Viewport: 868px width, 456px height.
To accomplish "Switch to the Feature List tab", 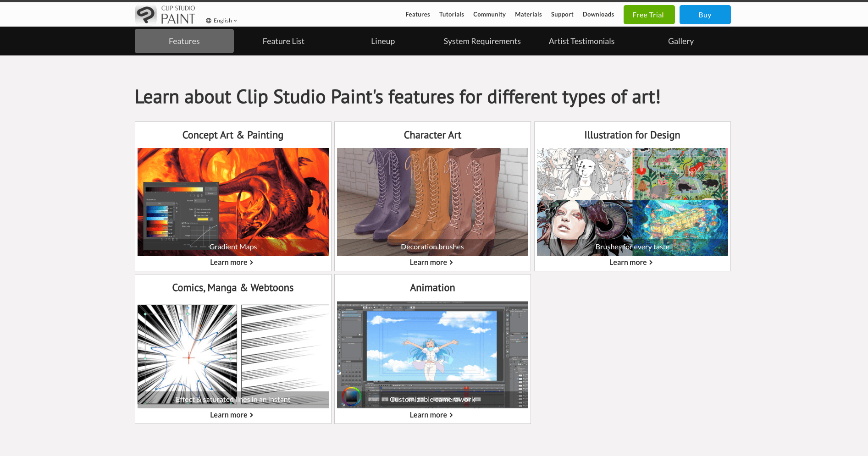I will [x=283, y=41].
